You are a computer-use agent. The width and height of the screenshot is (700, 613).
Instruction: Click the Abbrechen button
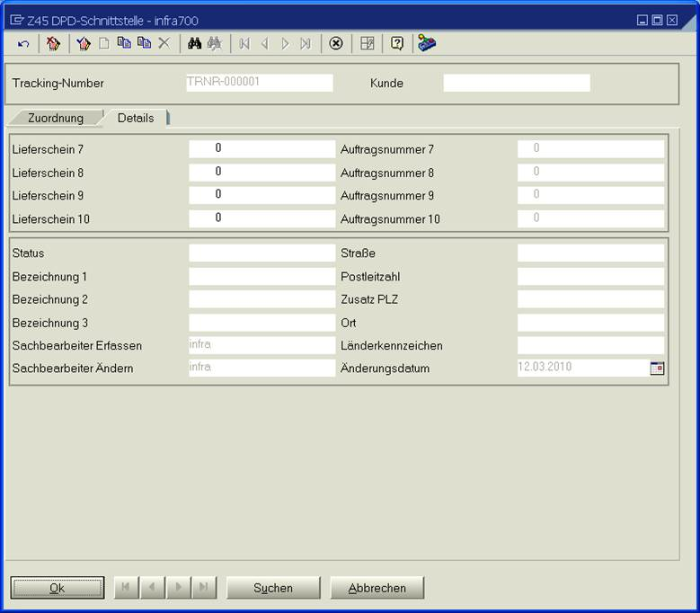[x=377, y=588]
